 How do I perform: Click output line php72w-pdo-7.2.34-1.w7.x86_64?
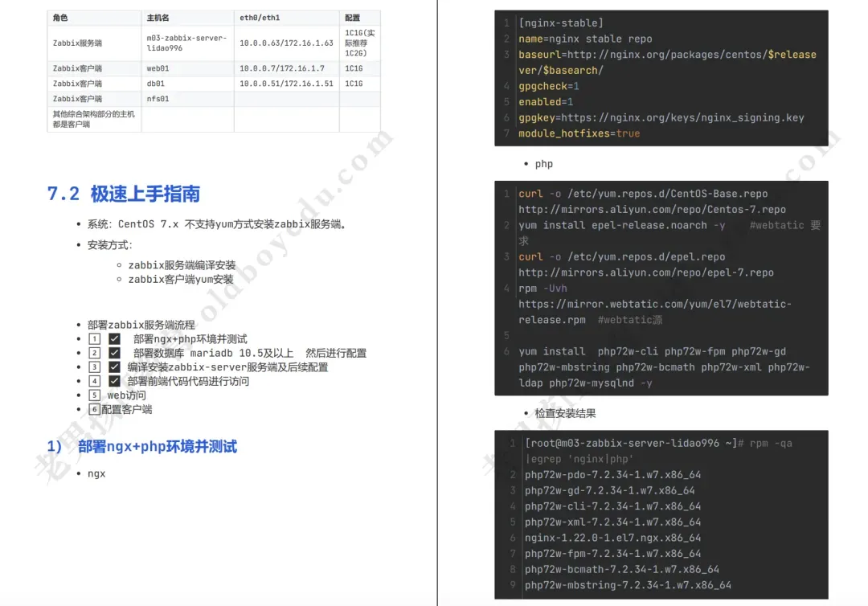[x=612, y=475]
